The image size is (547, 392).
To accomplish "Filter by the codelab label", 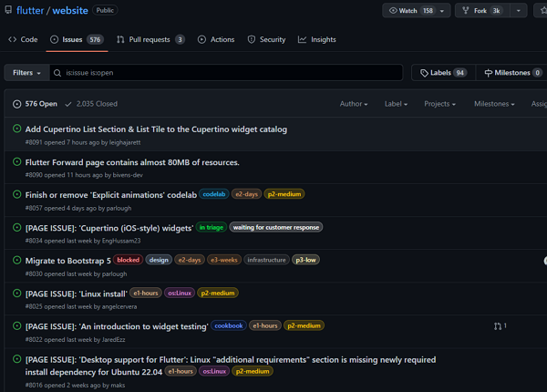I will click(214, 194).
